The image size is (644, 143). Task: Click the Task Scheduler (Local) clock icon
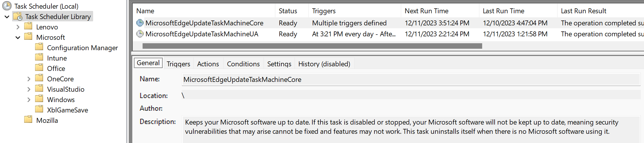click(x=7, y=6)
